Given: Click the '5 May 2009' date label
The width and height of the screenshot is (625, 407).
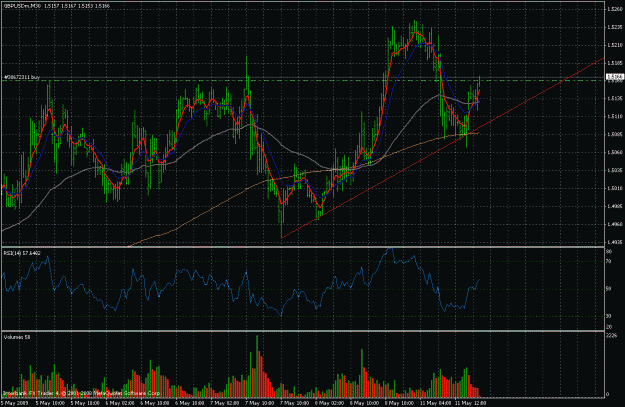Looking at the screenshot, I should click(x=14, y=403).
